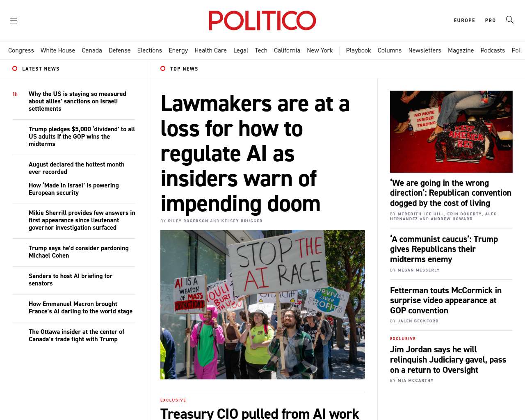Image resolution: width=525 pixels, height=420 pixels.
Task: Open author Megan Messerly's byline link
Action: (x=418, y=270)
